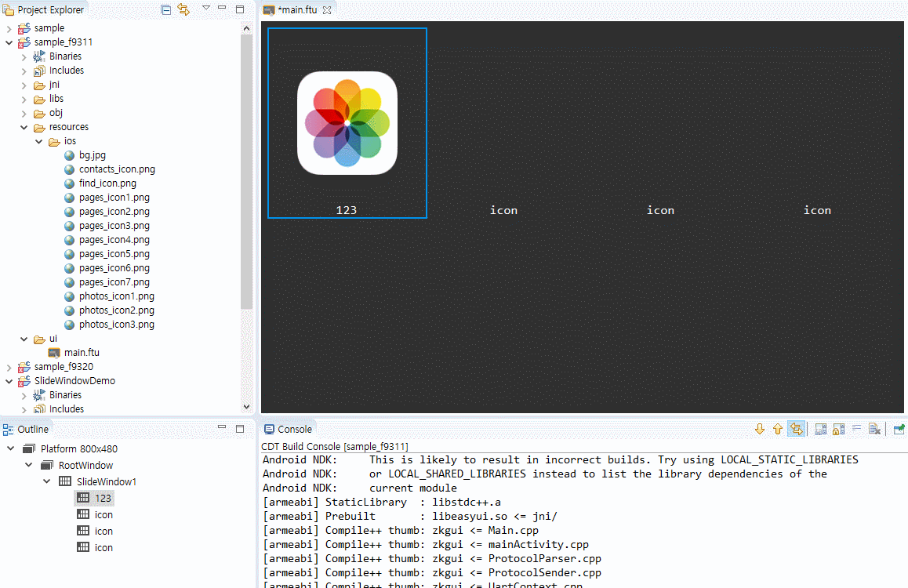
Task: Select SlideWindow1 node in Outline
Action: [107, 481]
